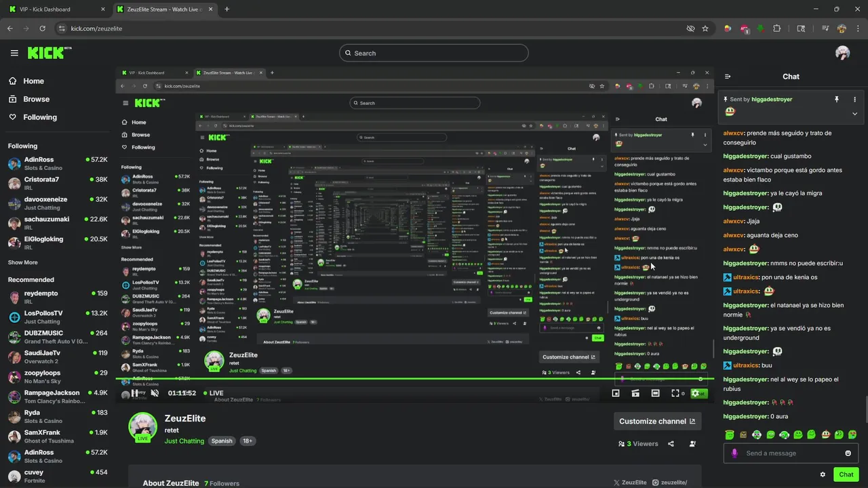Go back in browser history
Image resolution: width=868 pixels, height=488 pixels.
10,28
